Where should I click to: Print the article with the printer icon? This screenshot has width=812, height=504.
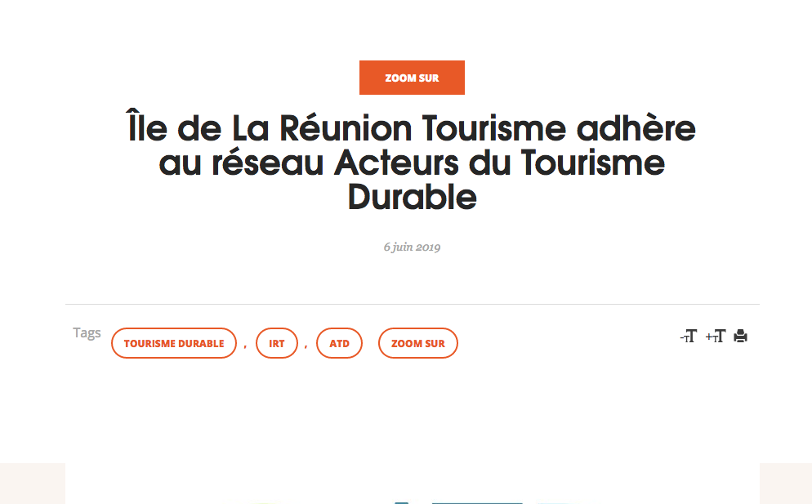pyautogui.click(x=741, y=337)
